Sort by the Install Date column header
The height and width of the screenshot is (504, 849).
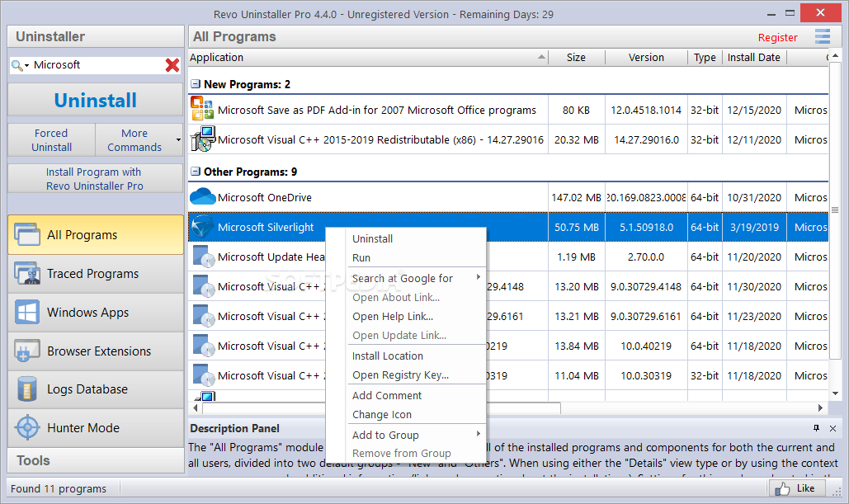[754, 58]
